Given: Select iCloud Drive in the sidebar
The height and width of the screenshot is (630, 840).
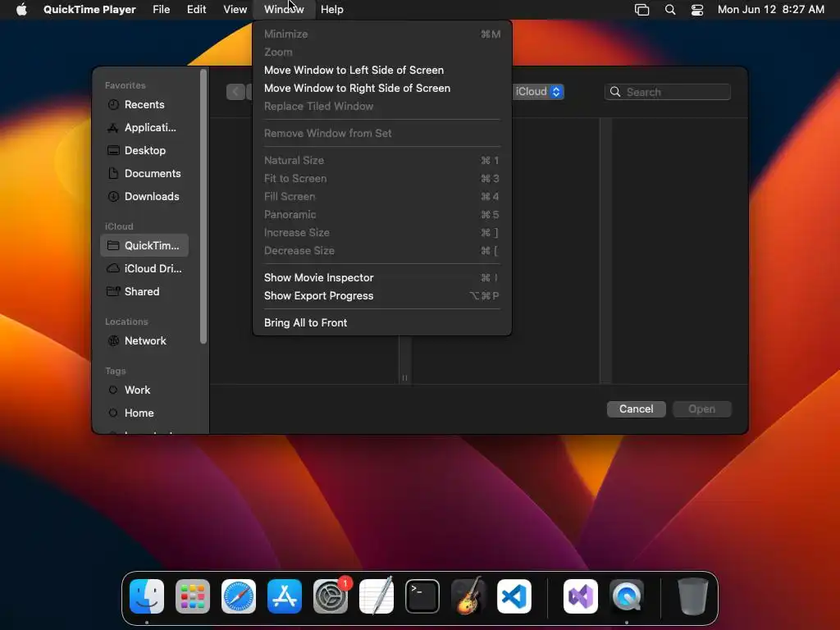Looking at the screenshot, I should (x=144, y=268).
